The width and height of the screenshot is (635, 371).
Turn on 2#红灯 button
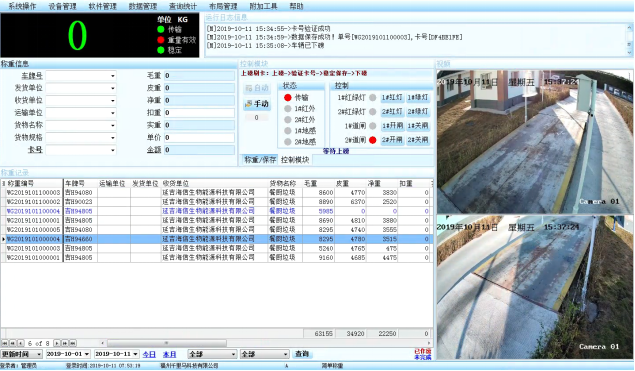point(392,111)
